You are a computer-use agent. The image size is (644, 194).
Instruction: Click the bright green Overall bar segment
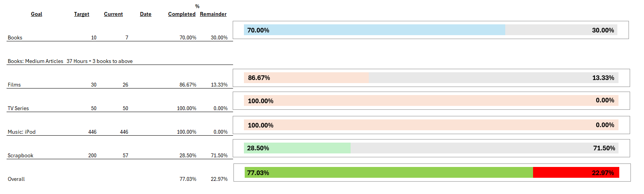coord(388,173)
